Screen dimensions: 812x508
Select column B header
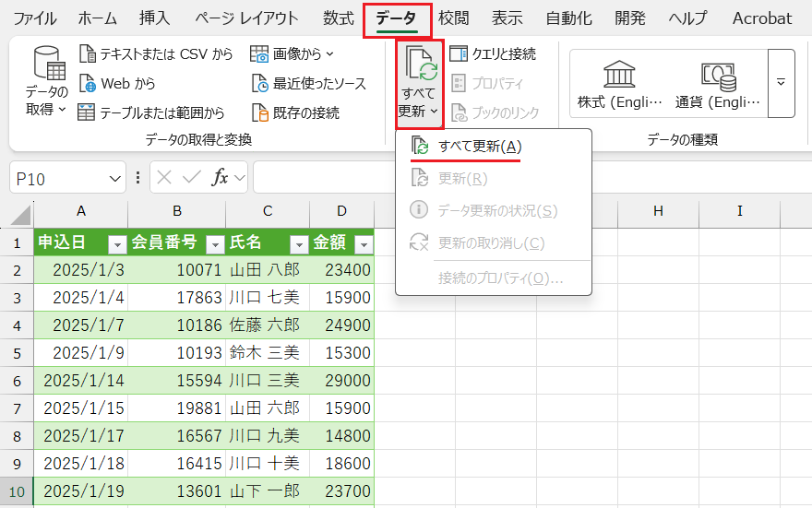coord(177,211)
